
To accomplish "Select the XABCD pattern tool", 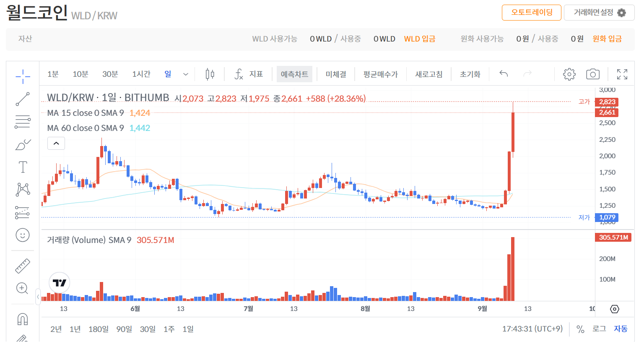I will tap(23, 189).
